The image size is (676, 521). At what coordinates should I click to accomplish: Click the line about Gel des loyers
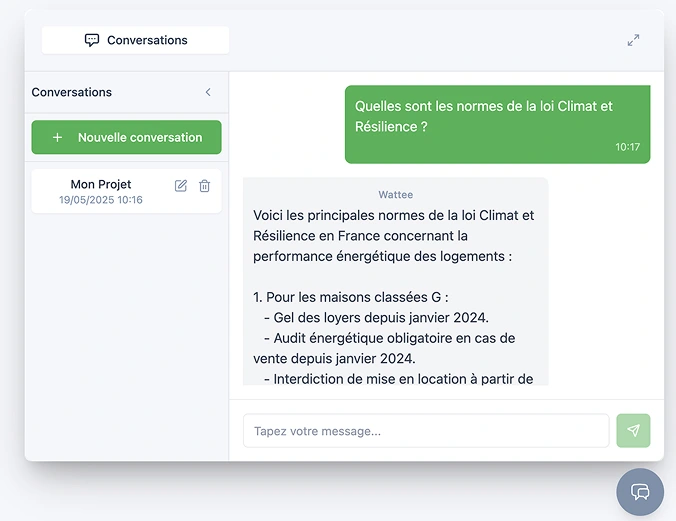tap(376, 317)
